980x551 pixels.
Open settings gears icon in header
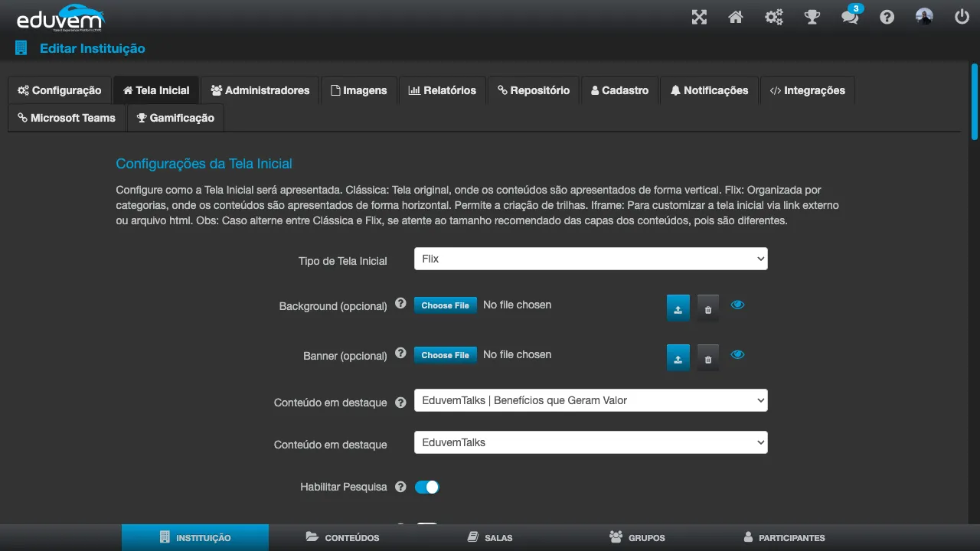tap(774, 17)
